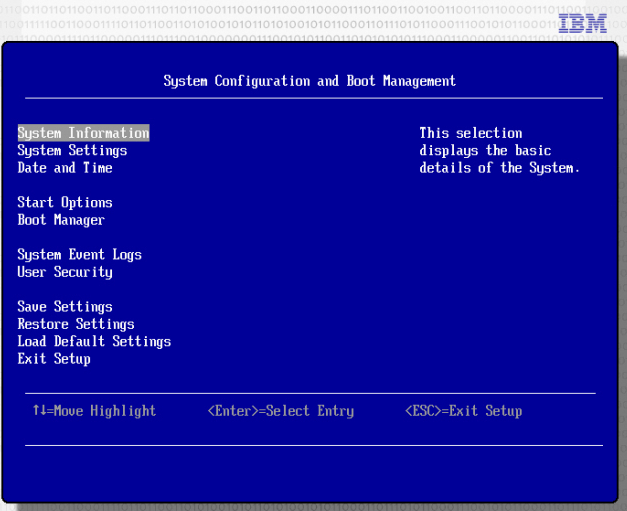Open the System Event Logs entry
The width and height of the screenshot is (627, 511).
tap(80, 255)
